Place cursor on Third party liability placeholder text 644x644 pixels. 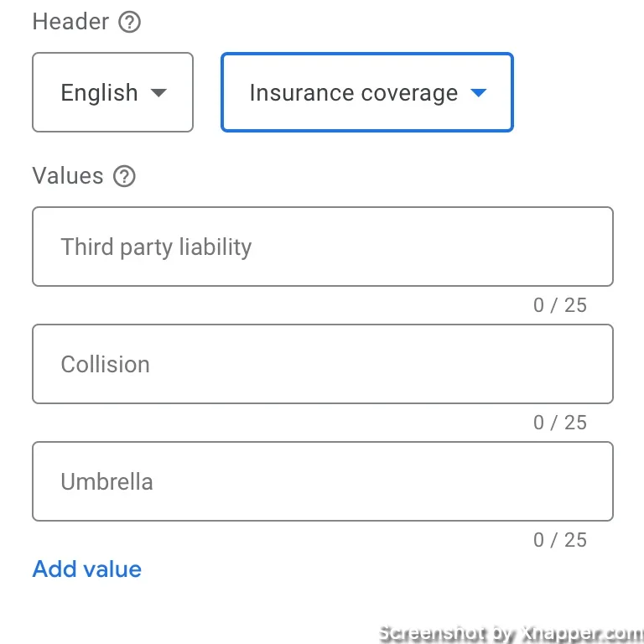[x=156, y=247]
